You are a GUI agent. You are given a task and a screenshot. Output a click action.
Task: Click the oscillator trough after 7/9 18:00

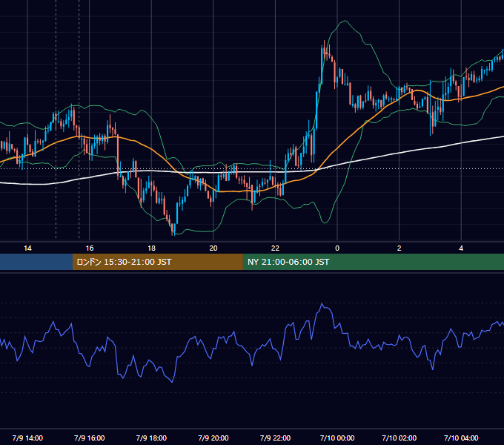pos(172,382)
